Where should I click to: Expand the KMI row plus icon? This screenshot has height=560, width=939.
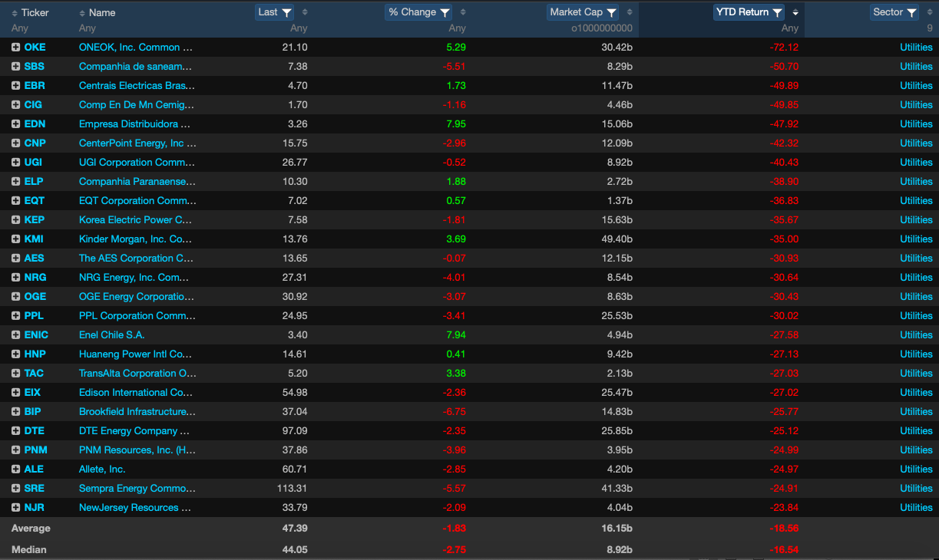click(x=15, y=239)
